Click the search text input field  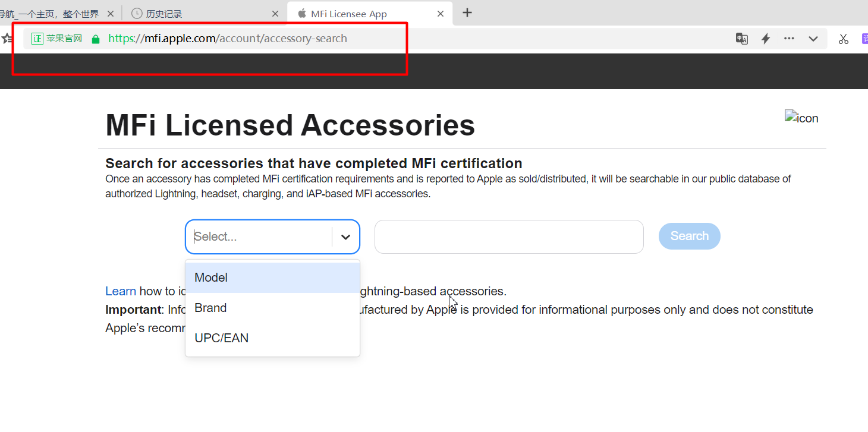pos(508,237)
